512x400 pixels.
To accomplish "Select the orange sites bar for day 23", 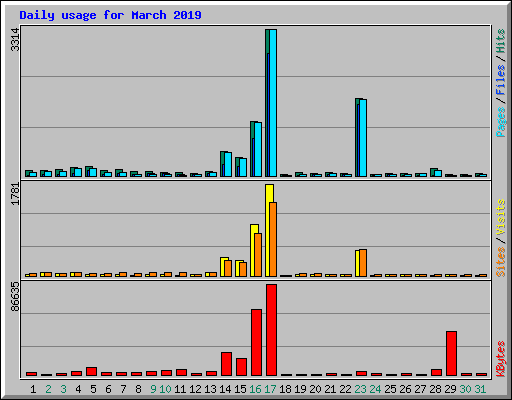I will click(363, 263).
